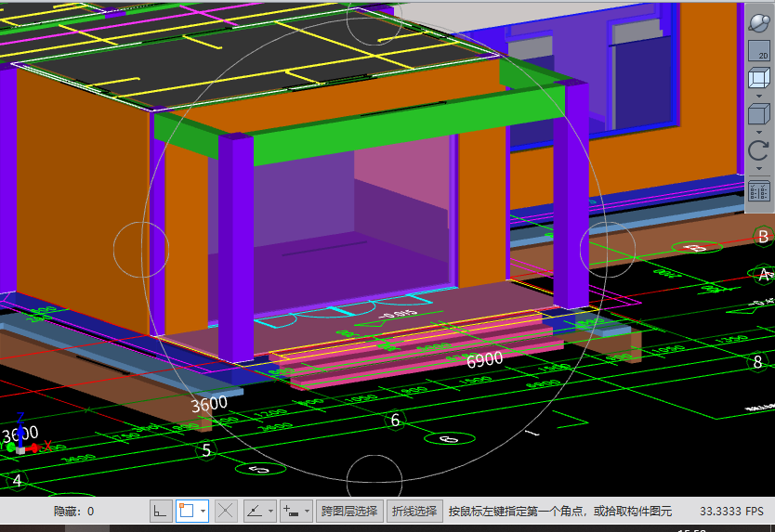775x532 pixels.
Task: Click the white axis label B
Action: 763,237
